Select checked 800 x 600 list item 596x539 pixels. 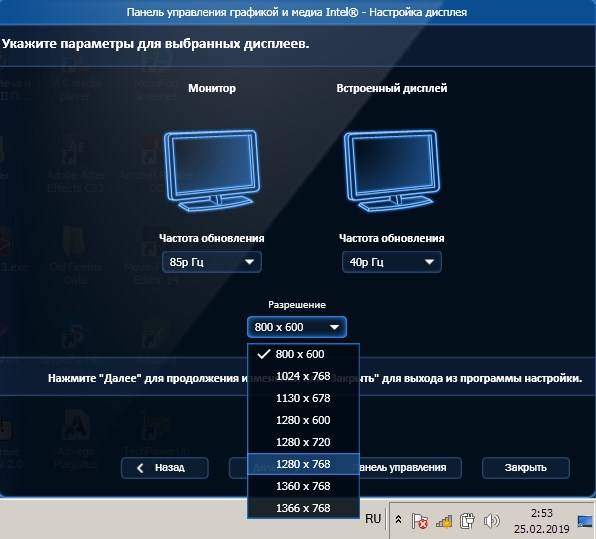click(303, 354)
